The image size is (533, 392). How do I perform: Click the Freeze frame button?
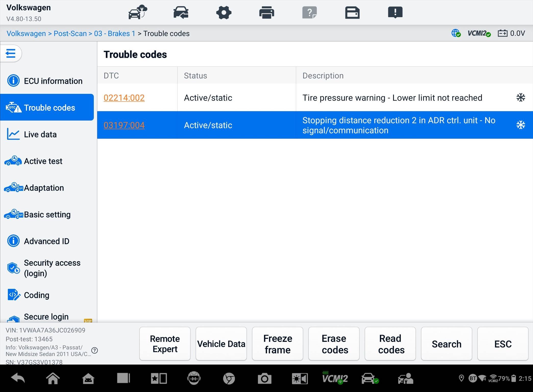coord(278,344)
